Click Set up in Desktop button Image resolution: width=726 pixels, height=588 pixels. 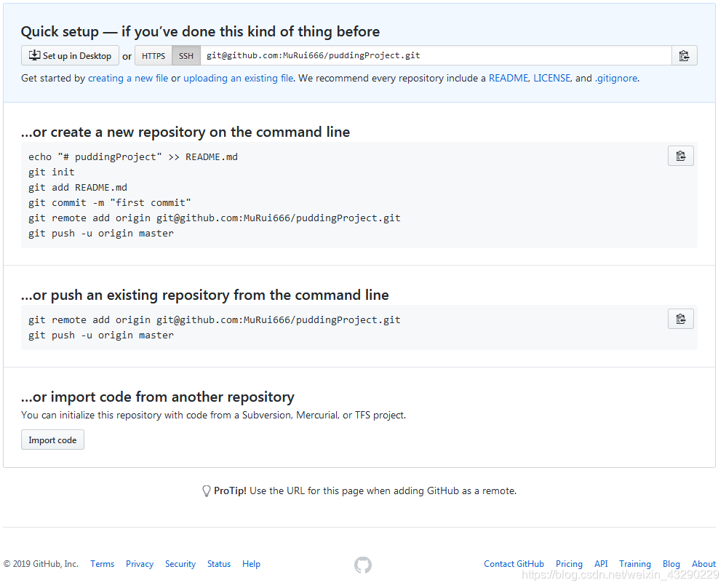point(70,55)
